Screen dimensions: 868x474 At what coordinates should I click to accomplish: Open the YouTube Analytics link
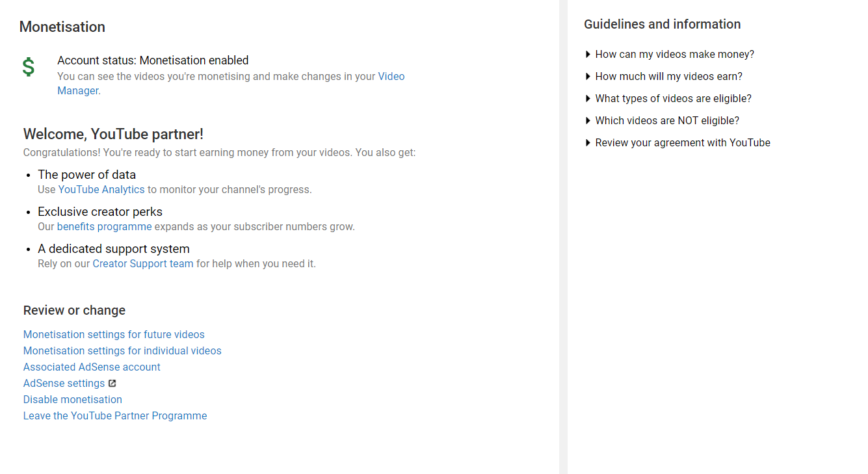(x=101, y=190)
